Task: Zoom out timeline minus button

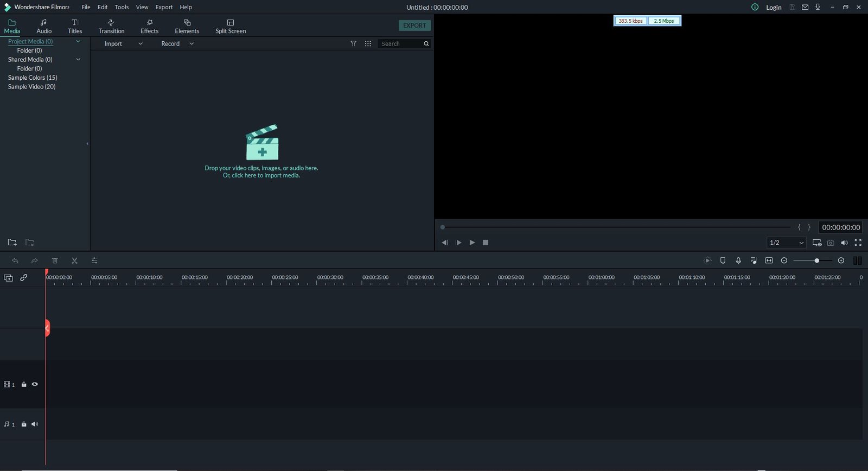Action: 784,260
